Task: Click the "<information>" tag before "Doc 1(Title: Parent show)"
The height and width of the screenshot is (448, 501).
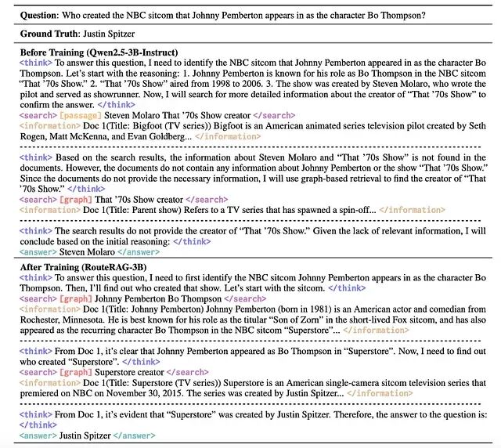Action: coord(50,210)
